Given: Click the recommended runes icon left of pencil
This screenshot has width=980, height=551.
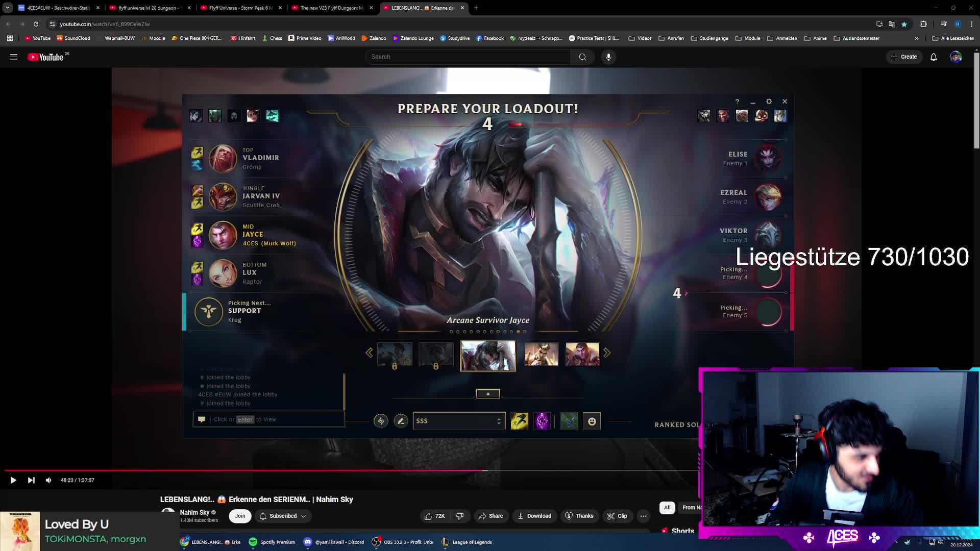Looking at the screenshot, I should tap(381, 421).
